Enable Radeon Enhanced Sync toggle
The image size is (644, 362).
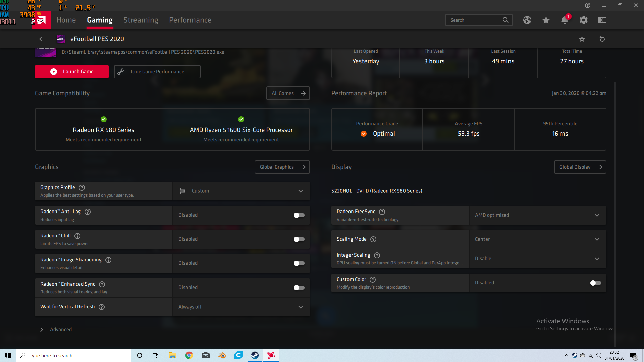pos(299,288)
